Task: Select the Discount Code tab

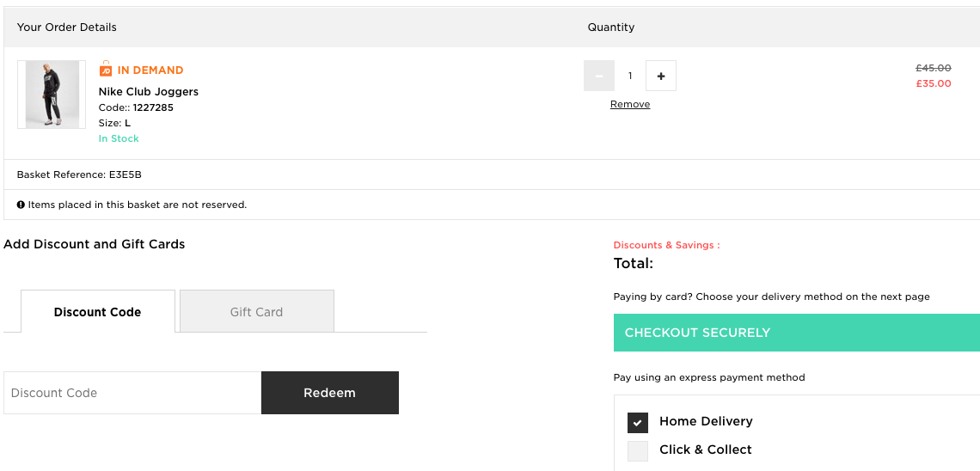Action: pos(97,311)
